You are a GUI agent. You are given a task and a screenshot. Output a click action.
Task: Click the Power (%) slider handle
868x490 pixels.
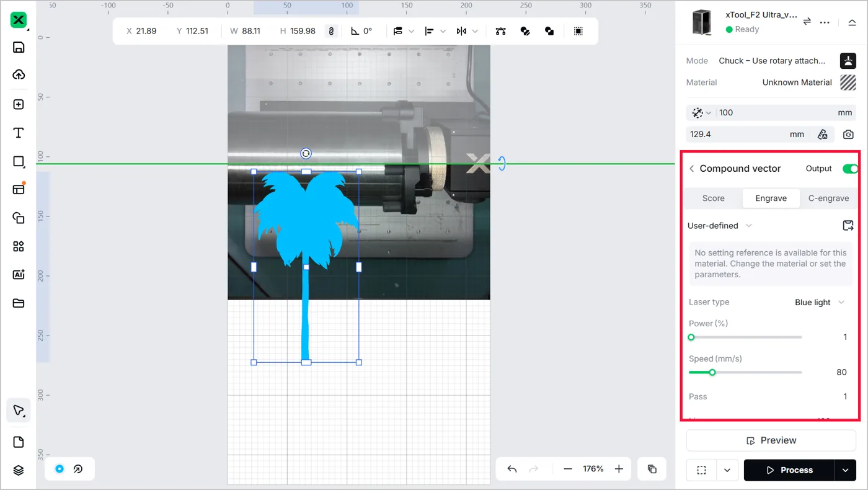[x=691, y=337]
